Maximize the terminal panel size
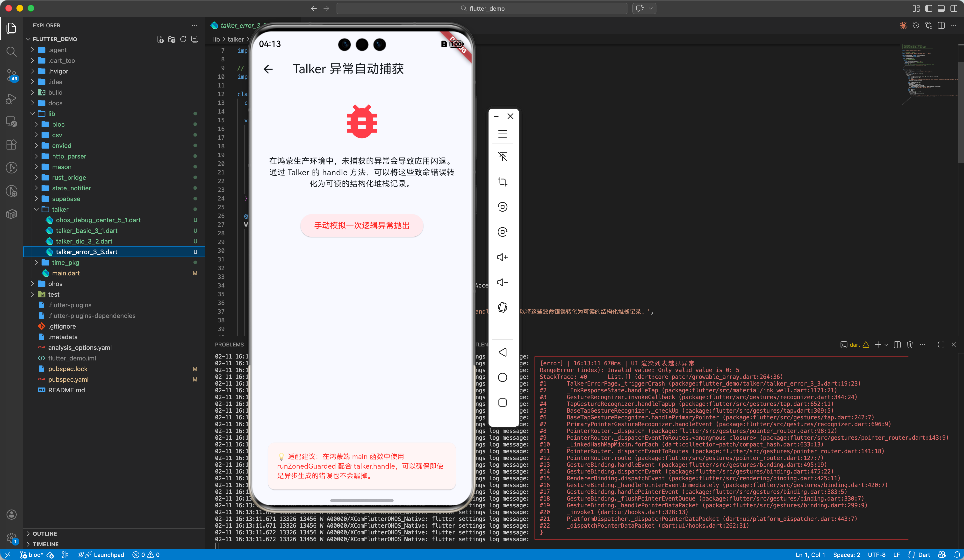Viewport: 964px width, 560px height. (x=941, y=345)
